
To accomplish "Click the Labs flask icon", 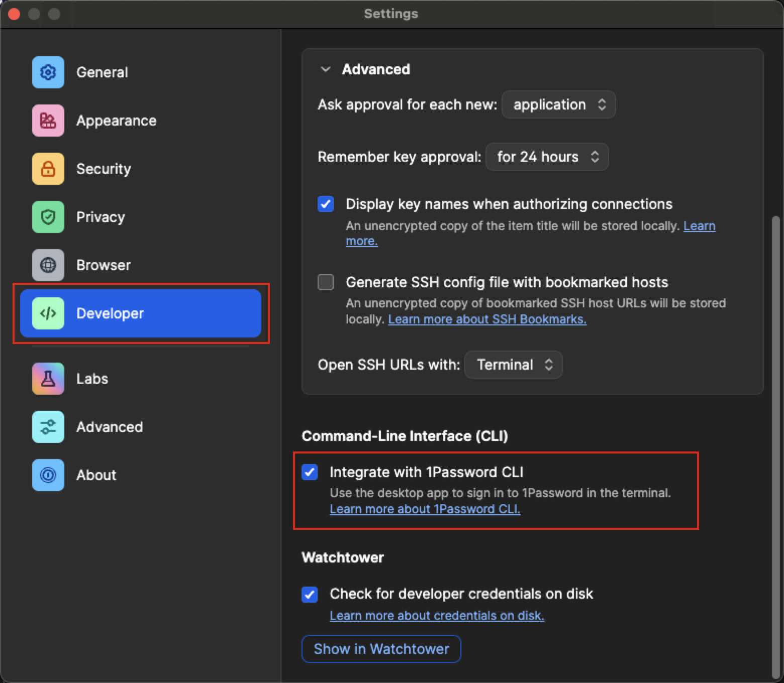I will point(48,379).
